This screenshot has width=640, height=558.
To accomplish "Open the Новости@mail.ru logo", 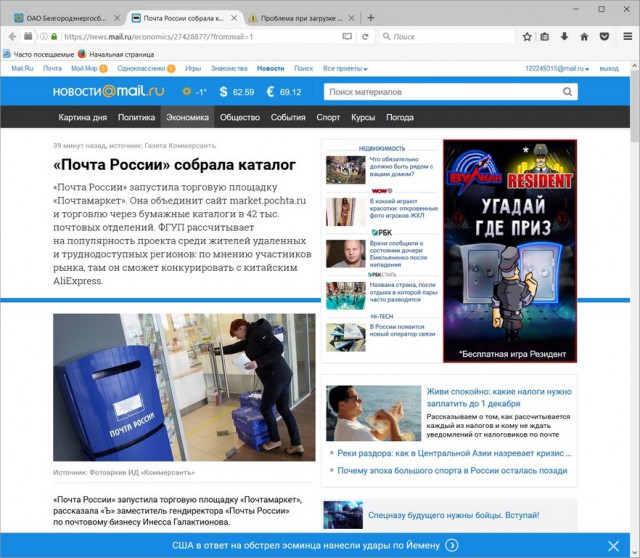I will click(x=108, y=91).
